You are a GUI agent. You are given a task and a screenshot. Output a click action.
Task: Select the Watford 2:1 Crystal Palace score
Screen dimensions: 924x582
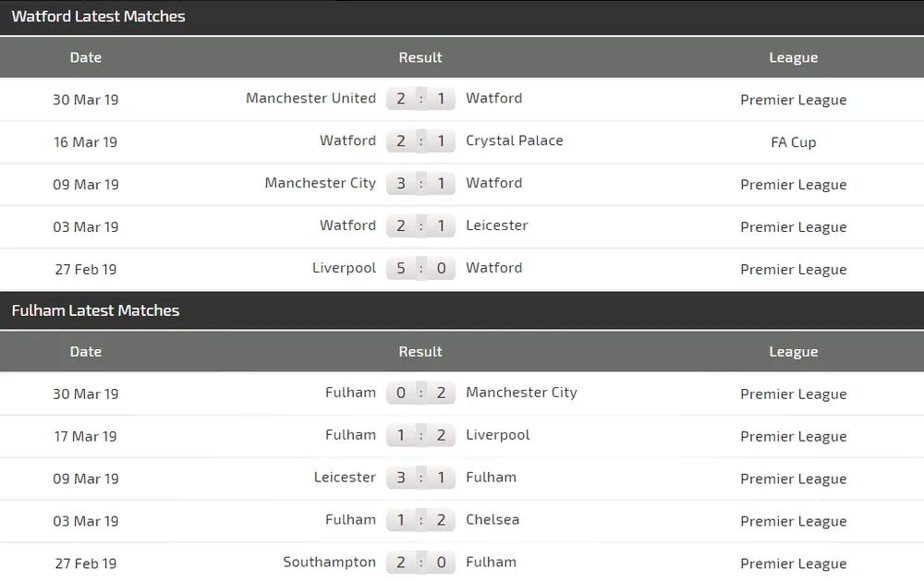pyautogui.click(x=420, y=141)
